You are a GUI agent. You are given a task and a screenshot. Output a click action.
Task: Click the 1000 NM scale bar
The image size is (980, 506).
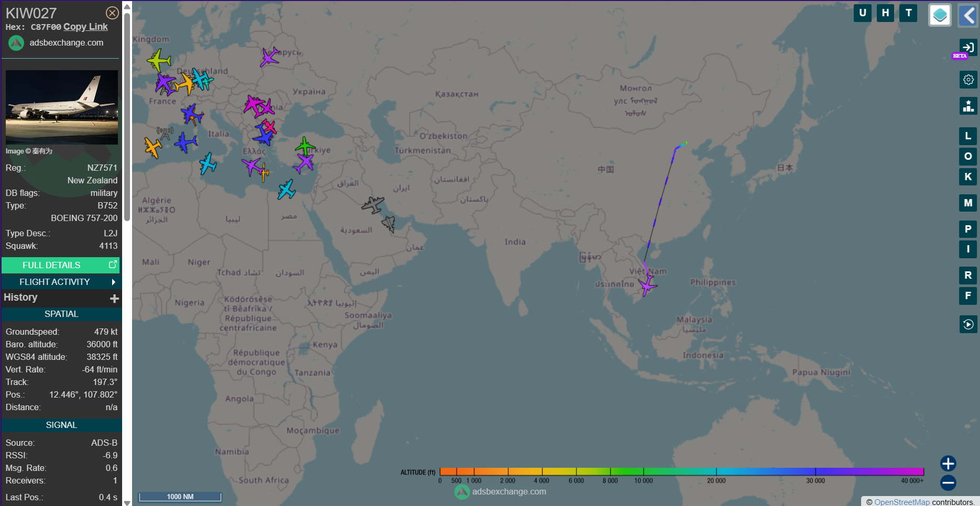click(x=180, y=497)
